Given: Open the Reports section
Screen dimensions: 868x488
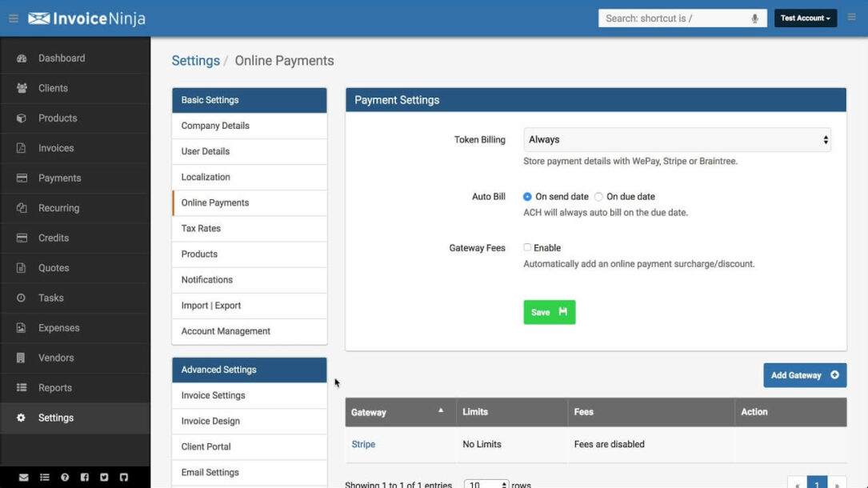Looking at the screenshot, I should [x=54, y=387].
